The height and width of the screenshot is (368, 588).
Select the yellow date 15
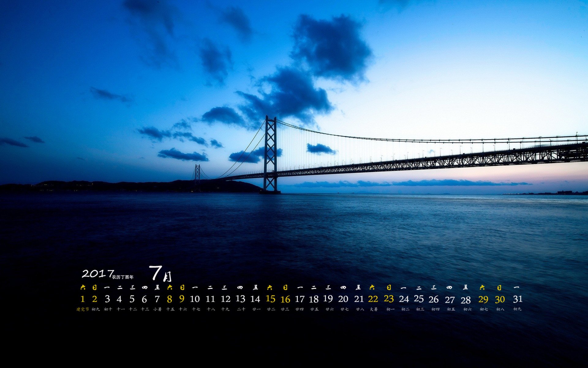click(270, 299)
